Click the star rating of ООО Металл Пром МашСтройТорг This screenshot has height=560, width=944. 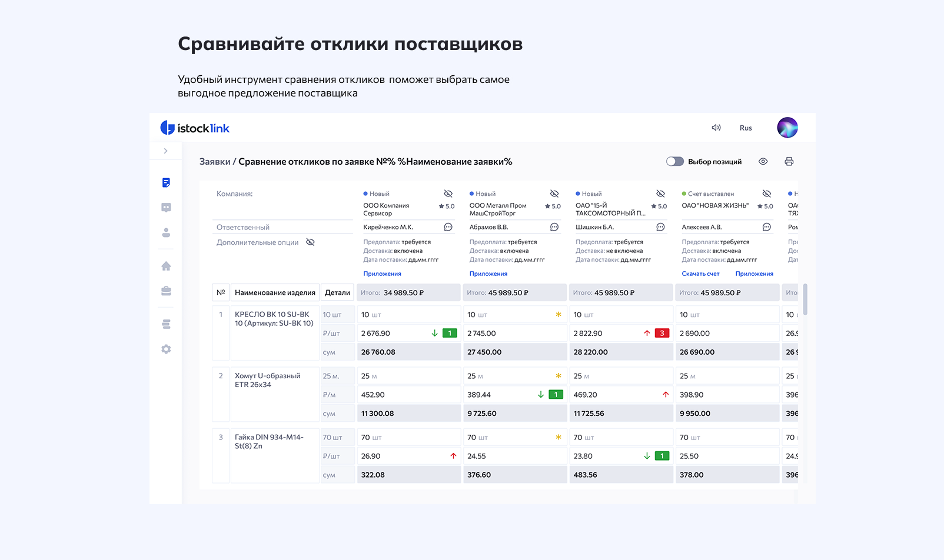click(x=553, y=206)
